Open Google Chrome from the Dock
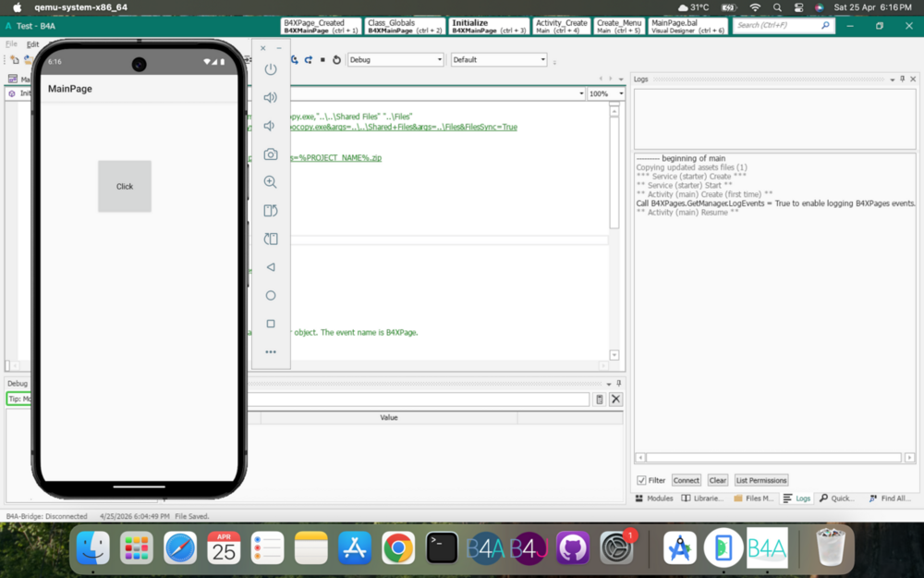The height and width of the screenshot is (578, 924). pyautogui.click(x=397, y=547)
